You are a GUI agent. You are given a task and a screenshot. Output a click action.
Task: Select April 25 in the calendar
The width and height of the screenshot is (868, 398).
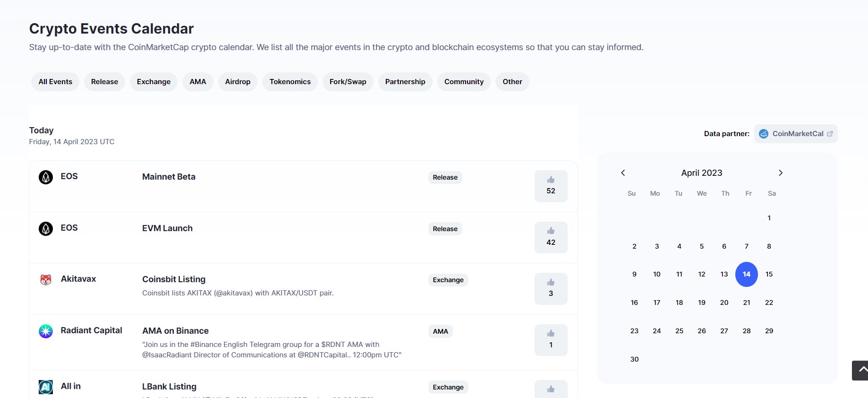click(x=680, y=331)
